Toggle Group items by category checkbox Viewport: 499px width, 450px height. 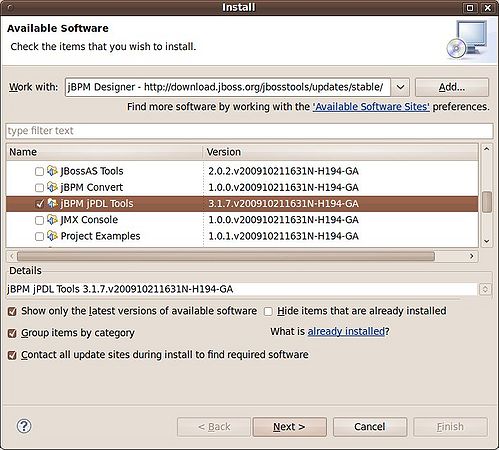coord(12,333)
